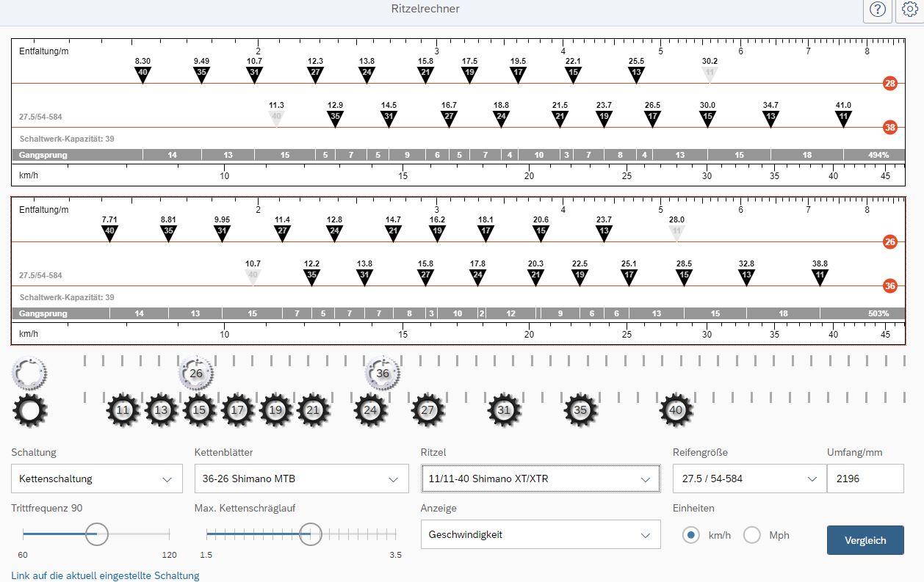Click the Umfang/mm input field
The image size is (924, 582).
point(865,479)
